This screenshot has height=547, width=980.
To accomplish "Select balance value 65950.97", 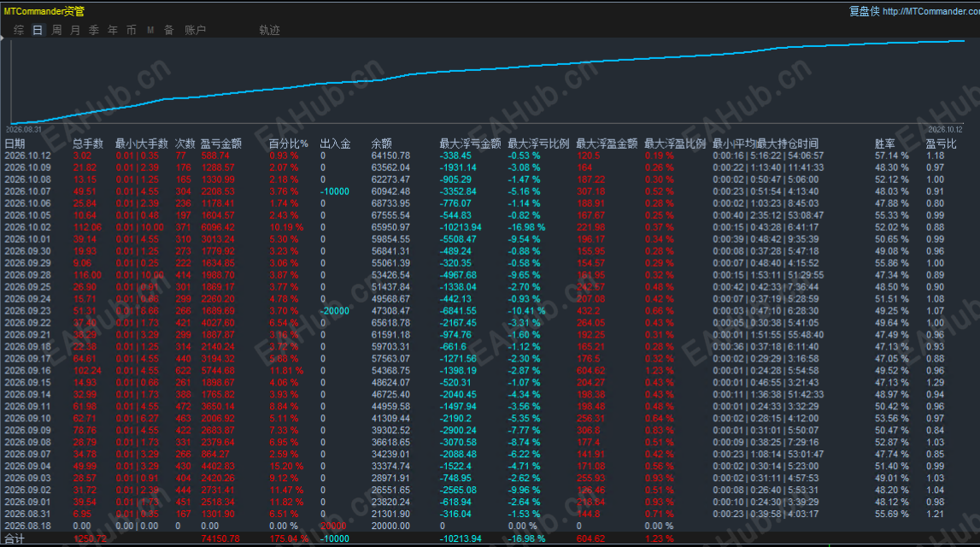I will (x=390, y=227).
